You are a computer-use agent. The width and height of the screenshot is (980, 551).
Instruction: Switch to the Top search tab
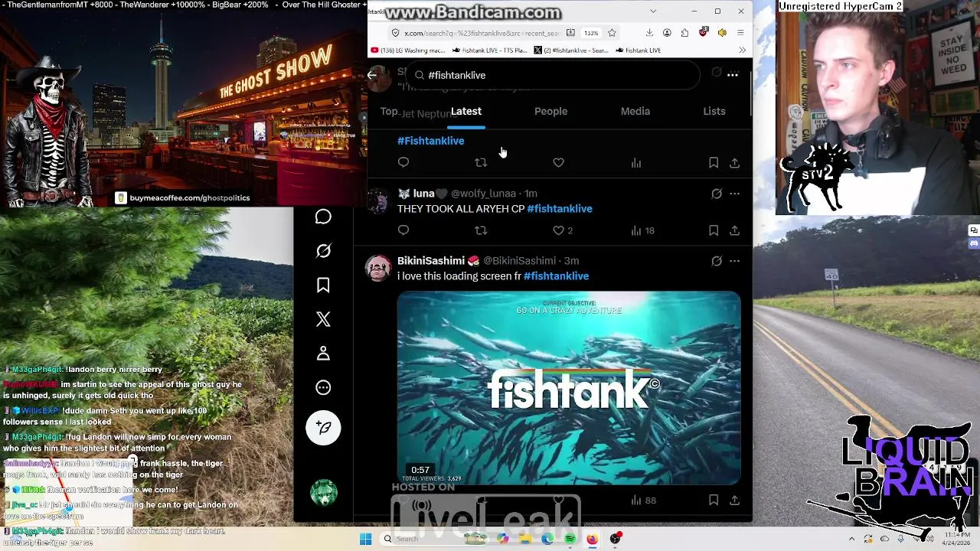click(x=389, y=112)
